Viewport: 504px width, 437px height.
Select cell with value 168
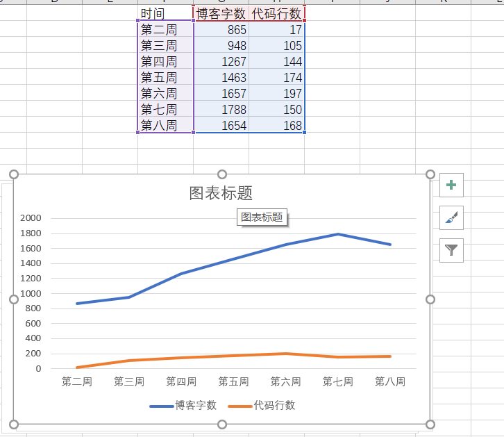pyautogui.click(x=277, y=125)
